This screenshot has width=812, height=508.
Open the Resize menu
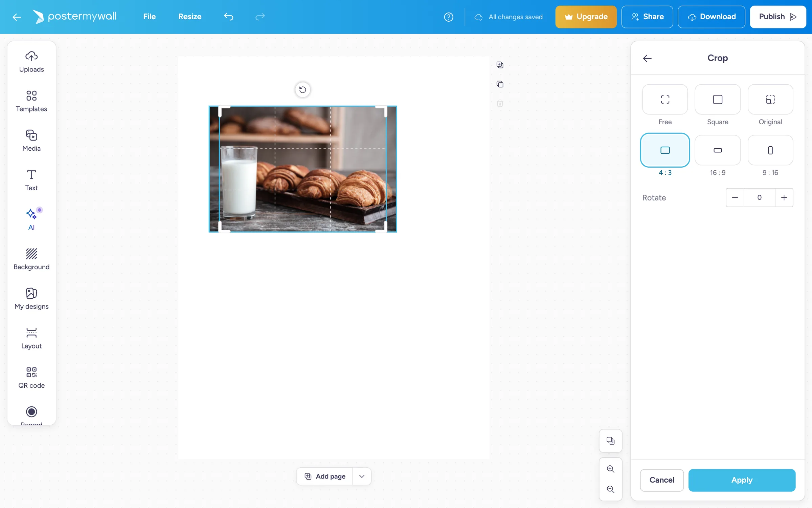[x=190, y=17]
